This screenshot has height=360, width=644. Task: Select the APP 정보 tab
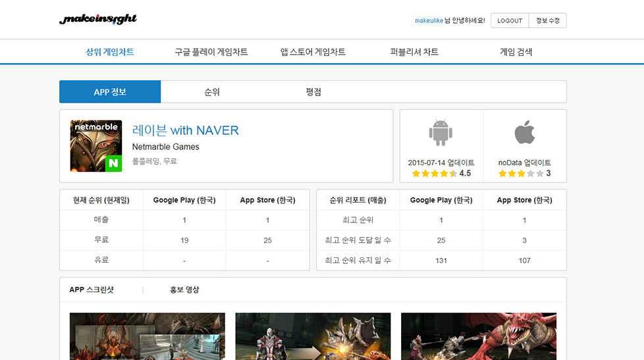110,91
